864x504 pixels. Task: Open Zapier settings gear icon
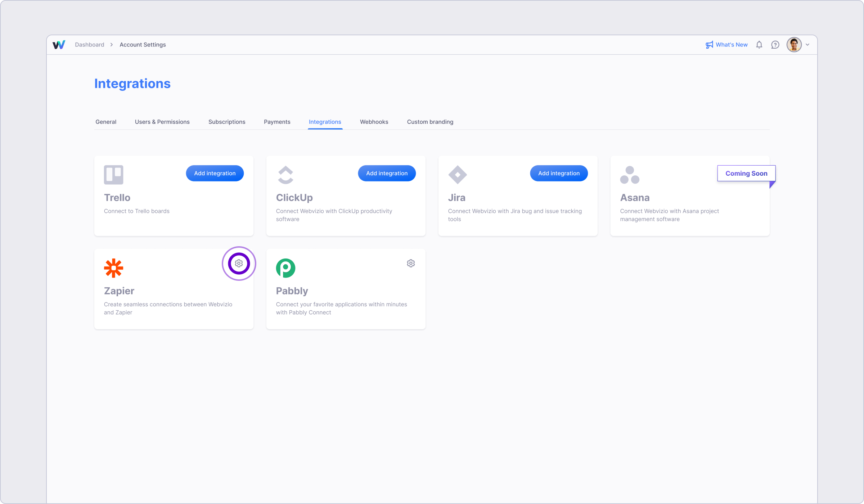click(x=239, y=264)
